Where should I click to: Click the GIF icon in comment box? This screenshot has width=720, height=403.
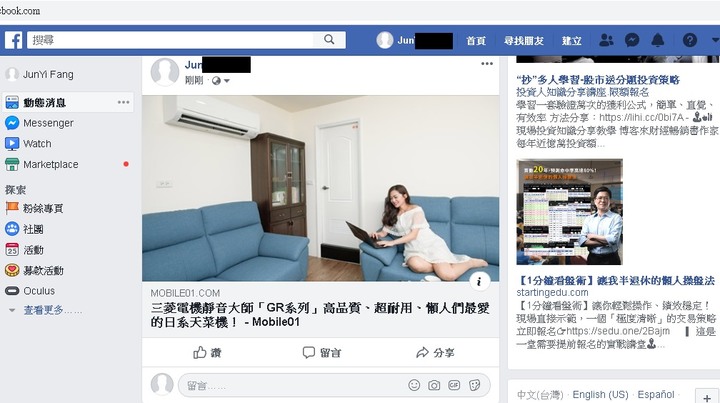454,385
